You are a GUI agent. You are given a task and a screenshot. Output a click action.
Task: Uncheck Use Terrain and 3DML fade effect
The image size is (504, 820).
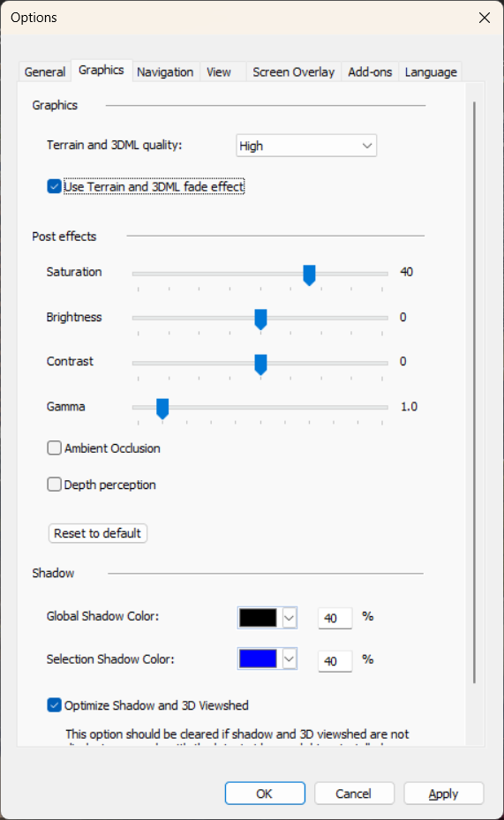[x=55, y=186]
